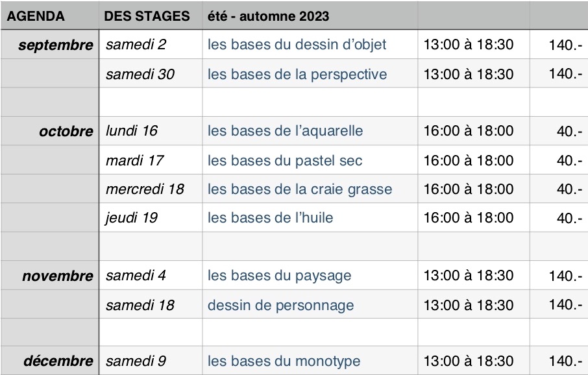Select the 'octobre' month cell

[x=50, y=131]
